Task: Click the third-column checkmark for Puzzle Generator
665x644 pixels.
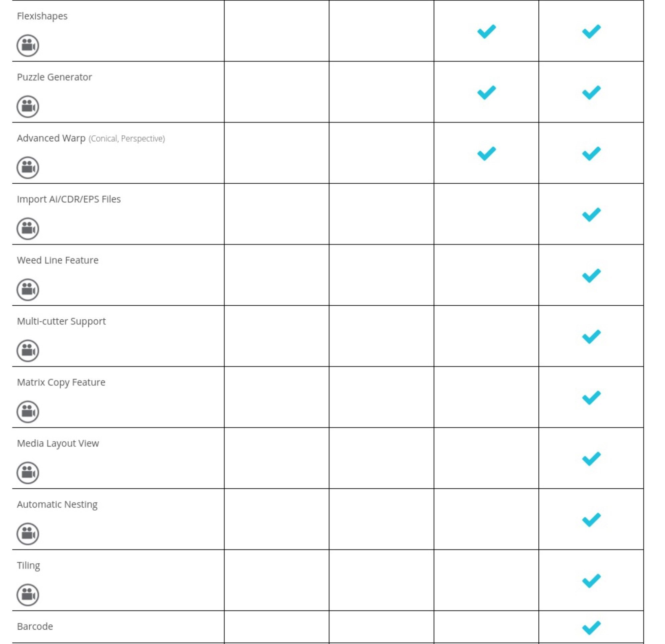Action: point(486,92)
